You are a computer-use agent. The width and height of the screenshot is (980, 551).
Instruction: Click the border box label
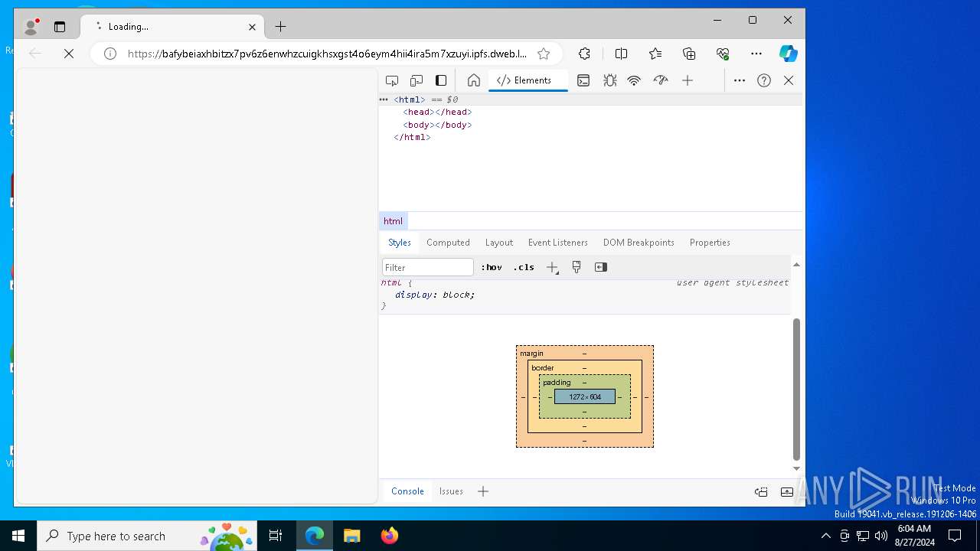pyautogui.click(x=543, y=368)
